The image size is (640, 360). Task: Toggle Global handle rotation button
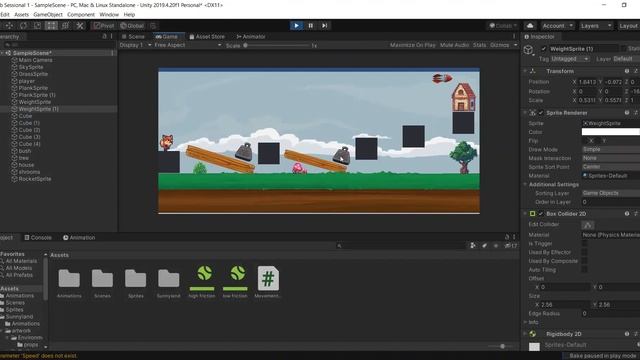coord(132,26)
